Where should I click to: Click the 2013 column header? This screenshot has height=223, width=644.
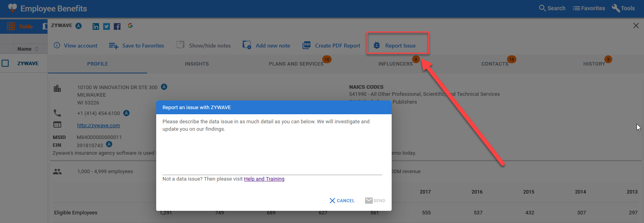(632, 192)
